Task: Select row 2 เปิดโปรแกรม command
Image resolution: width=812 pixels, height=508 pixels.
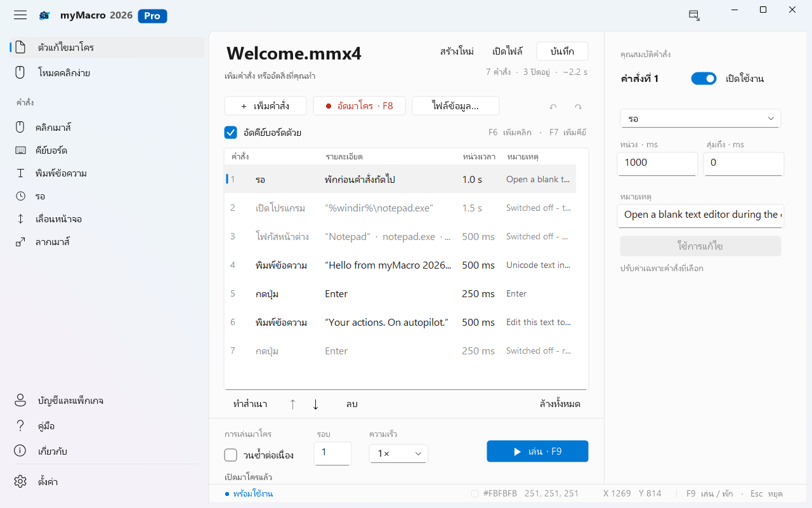Action: [400, 208]
